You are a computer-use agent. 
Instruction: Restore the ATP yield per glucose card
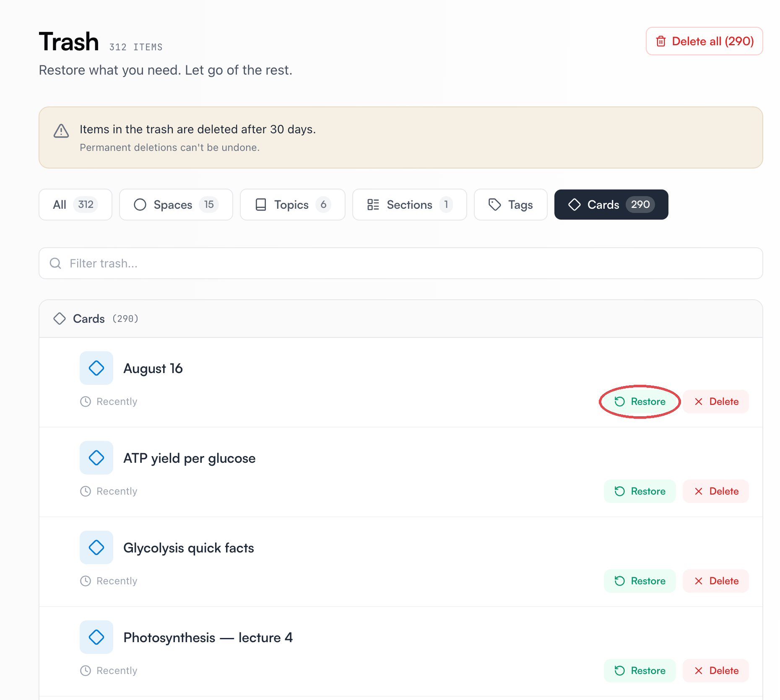[x=640, y=491]
